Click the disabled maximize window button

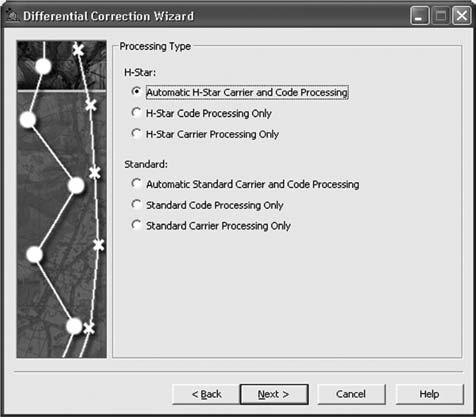click(x=440, y=16)
